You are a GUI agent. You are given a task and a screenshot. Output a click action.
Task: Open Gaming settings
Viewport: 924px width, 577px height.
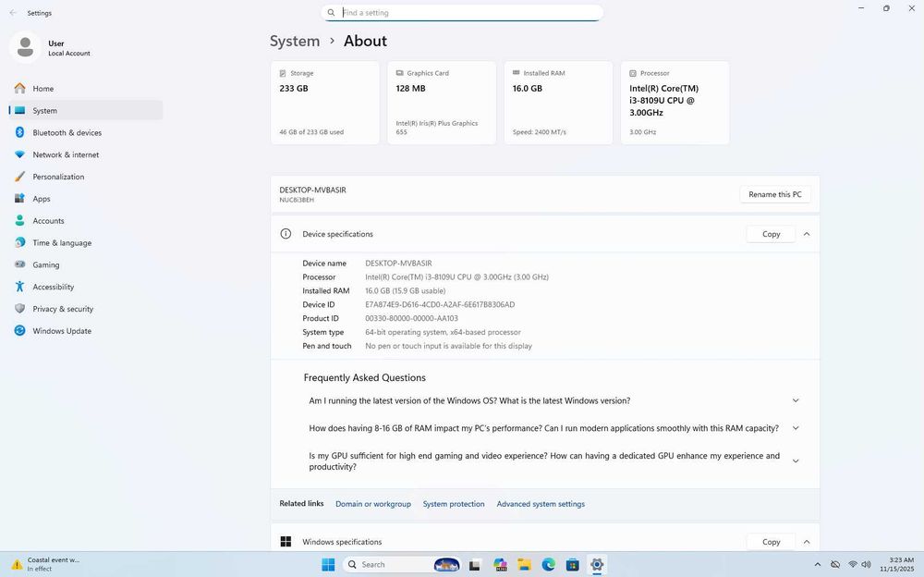(x=85, y=264)
